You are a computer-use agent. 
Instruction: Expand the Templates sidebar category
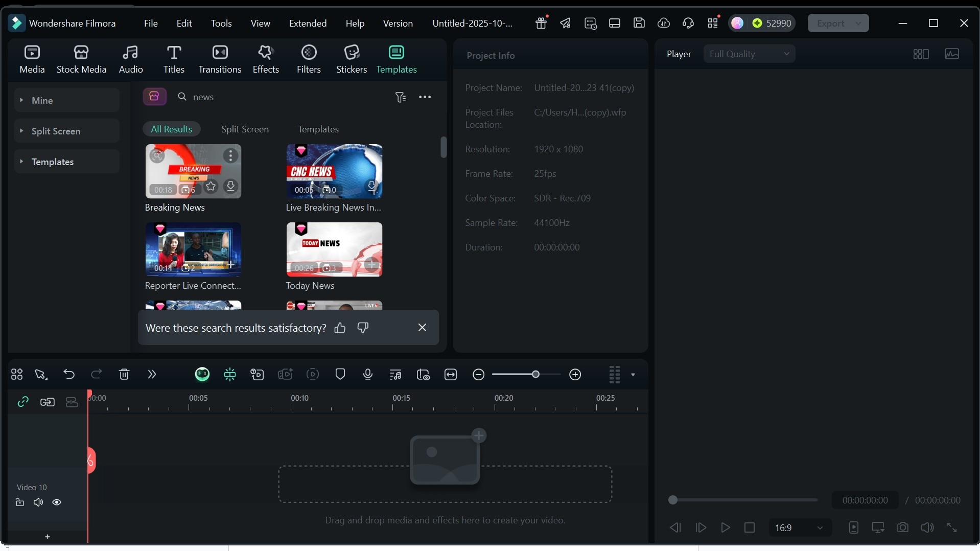click(67, 162)
